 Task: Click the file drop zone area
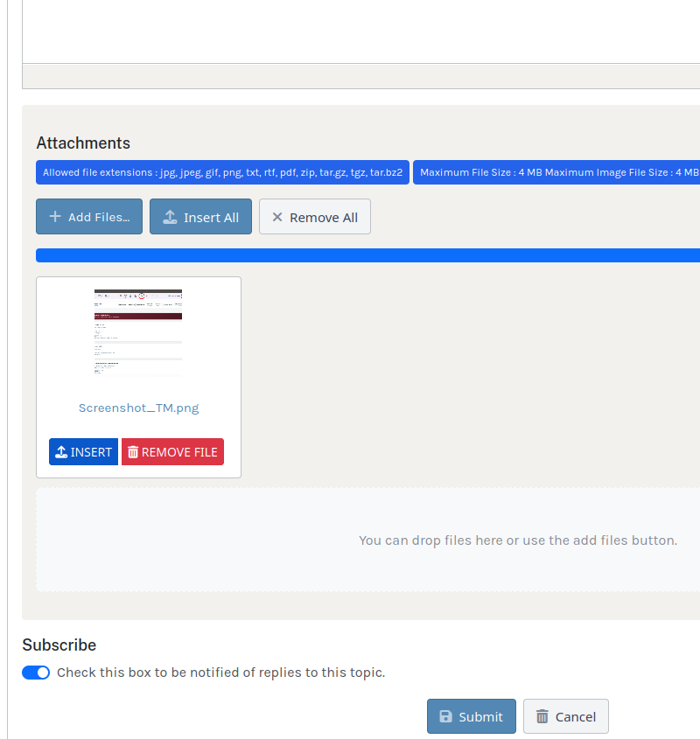point(367,540)
